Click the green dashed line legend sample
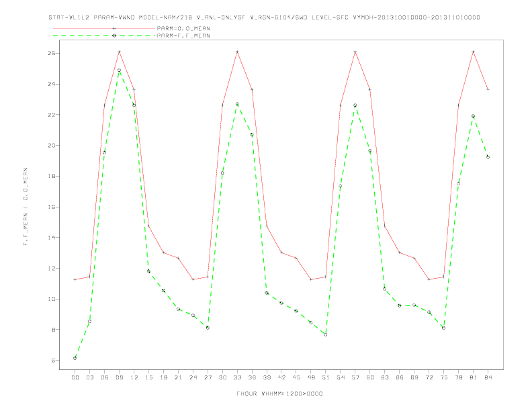Screen dimensions: 532x411 pyautogui.click(x=104, y=36)
